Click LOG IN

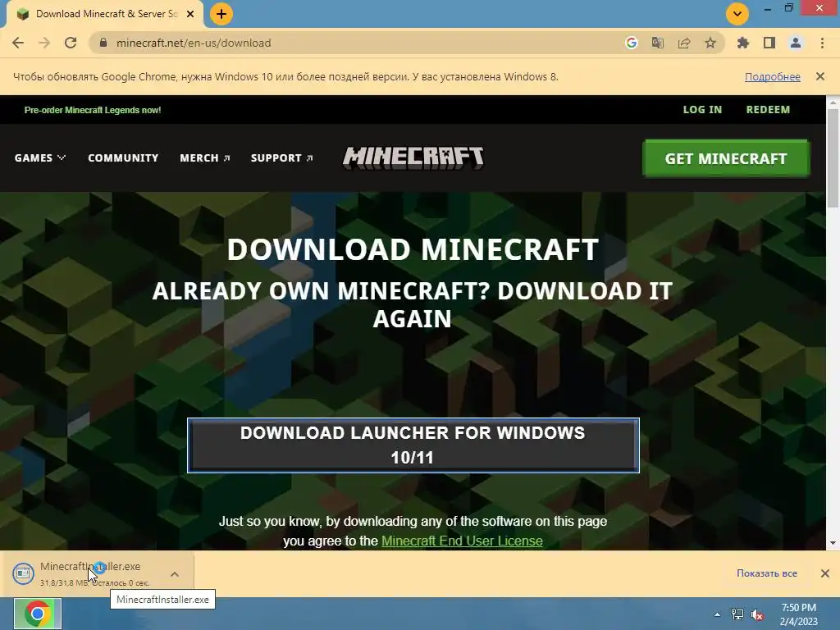click(x=702, y=110)
